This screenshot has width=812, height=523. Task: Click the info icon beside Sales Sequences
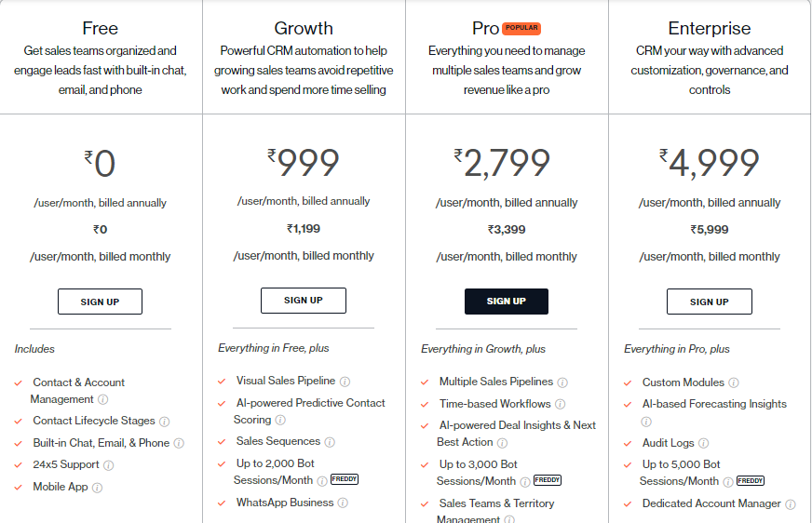[330, 442]
